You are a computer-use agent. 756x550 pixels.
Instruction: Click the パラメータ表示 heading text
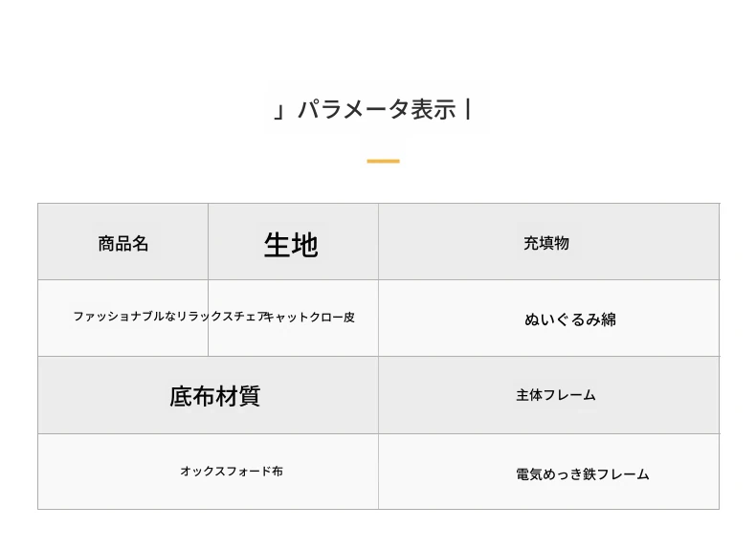pos(376,109)
